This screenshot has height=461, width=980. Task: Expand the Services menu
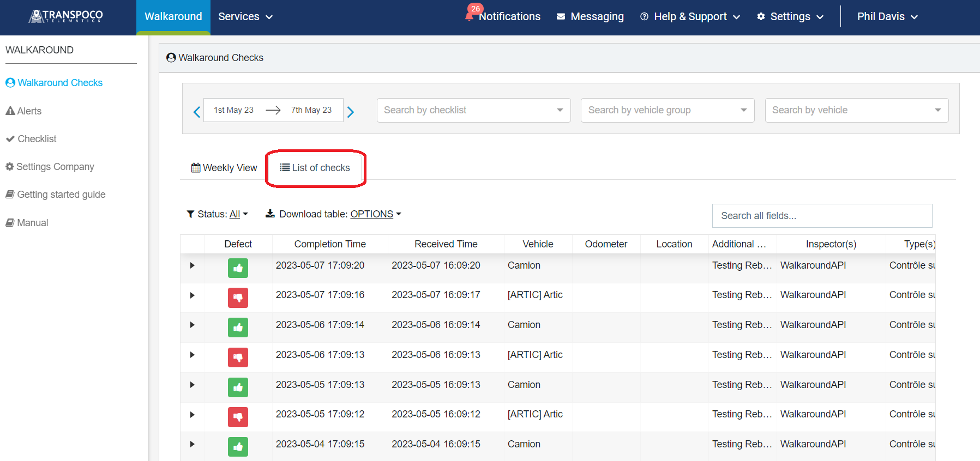[245, 17]
